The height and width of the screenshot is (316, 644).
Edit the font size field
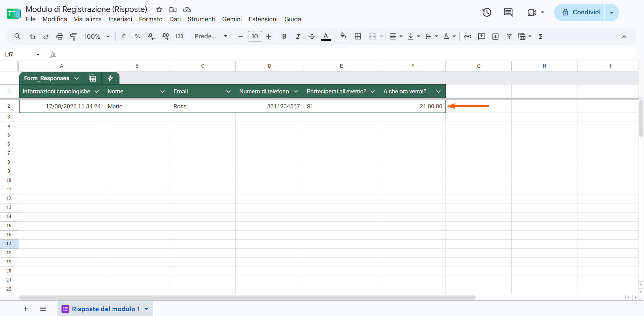point(255,36)
